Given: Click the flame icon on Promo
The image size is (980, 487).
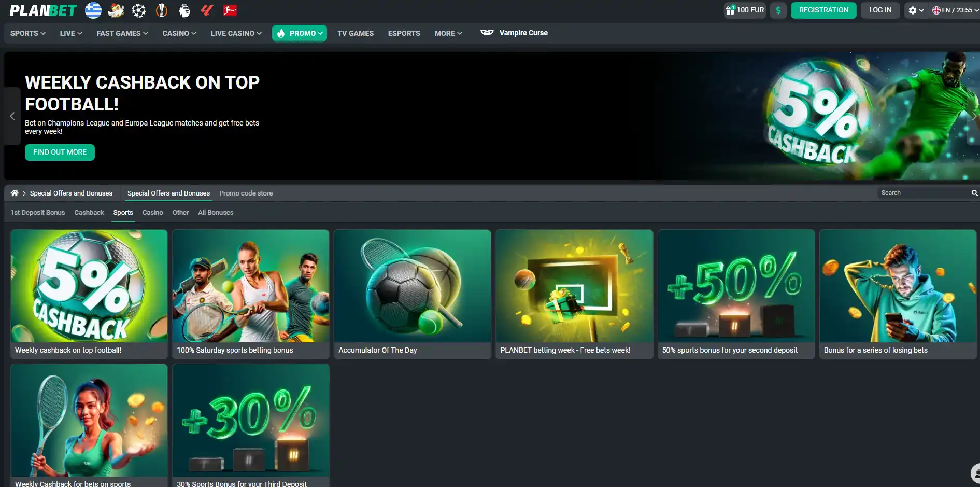Looking at the screenshot, I should [281, 33].
